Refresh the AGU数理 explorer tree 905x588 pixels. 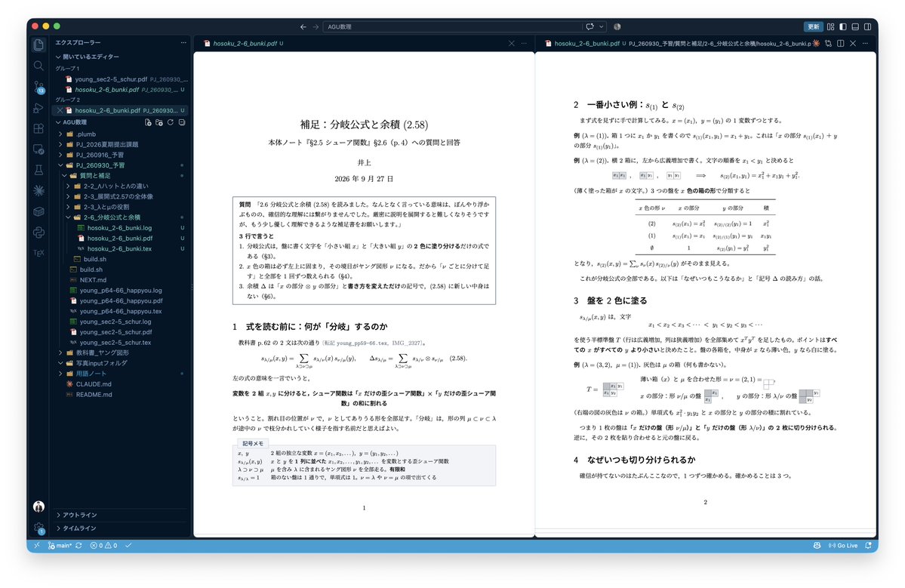(171, 122)
